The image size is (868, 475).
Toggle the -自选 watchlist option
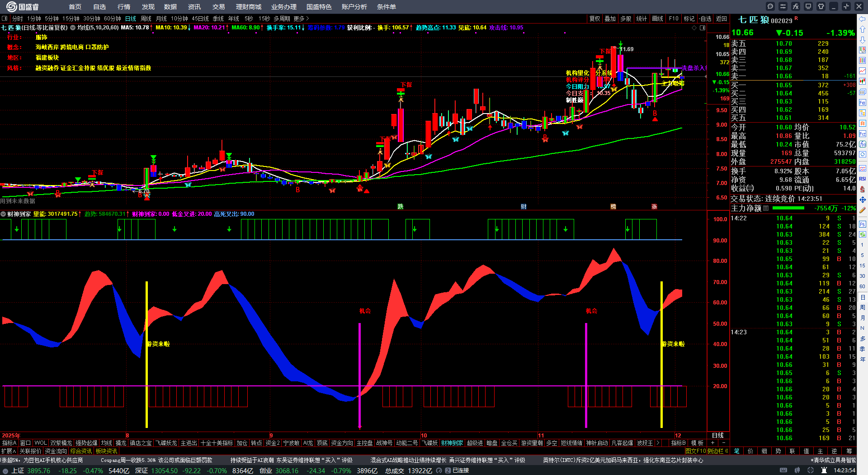(x=705, y=19)
